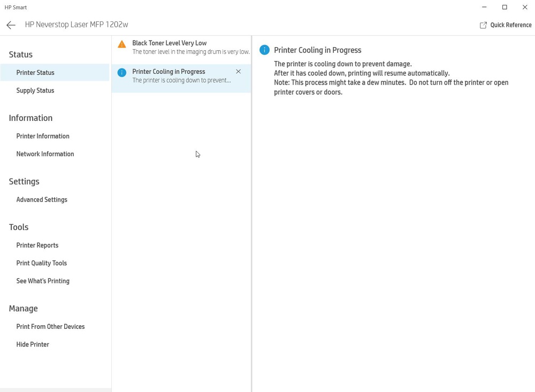535x392 pixels.
Task: Open Advanced Settings
Action: 42,200
